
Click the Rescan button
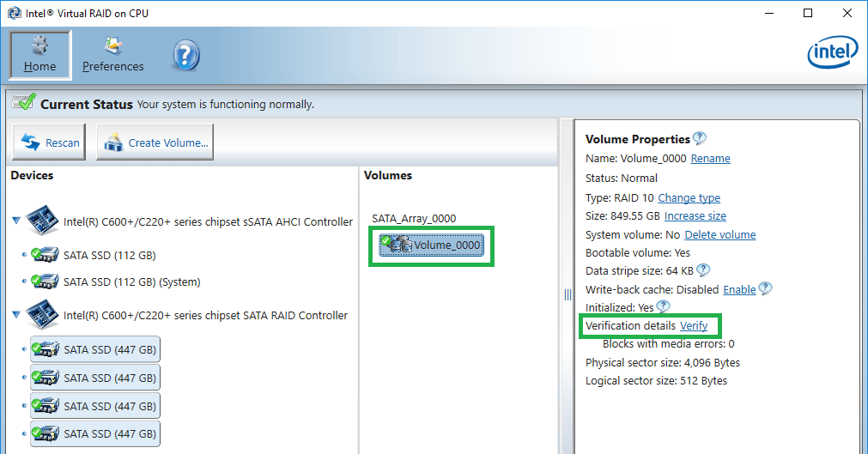point(51,142)
